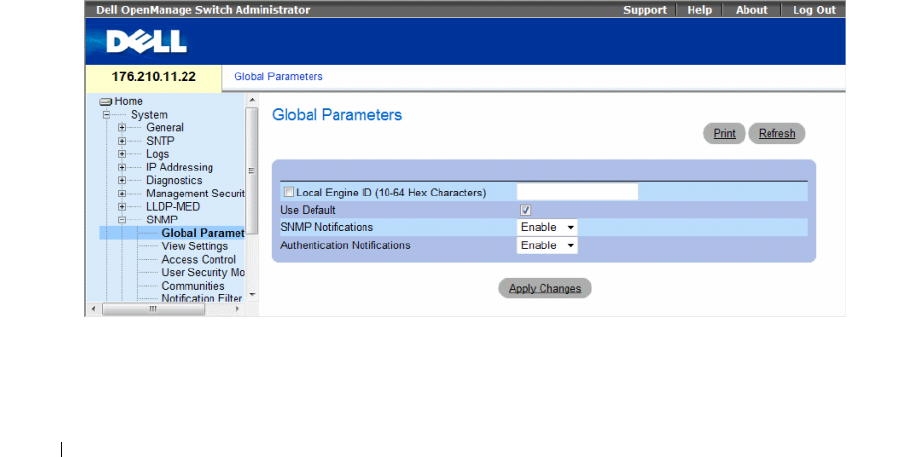Select System in the navigation tree
The width and height of the screenshot is (900, 457).
(x=149, y=115)
